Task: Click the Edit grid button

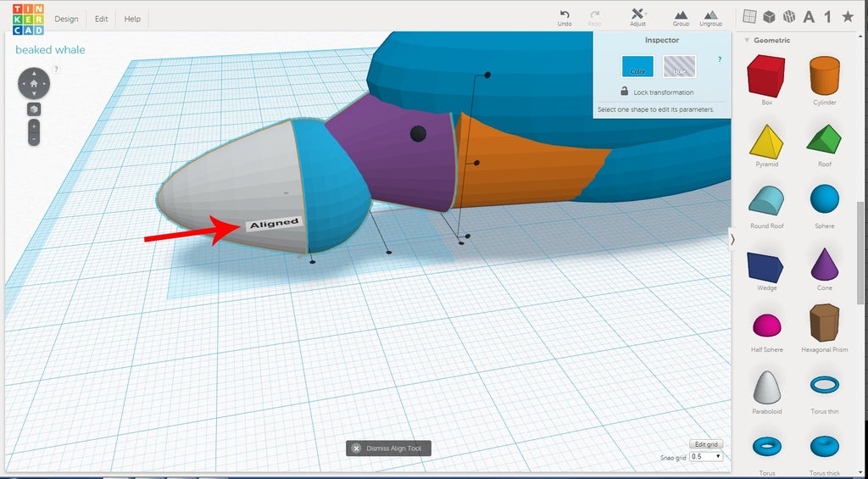Action: pyautogui.click(x=706, y=444)
